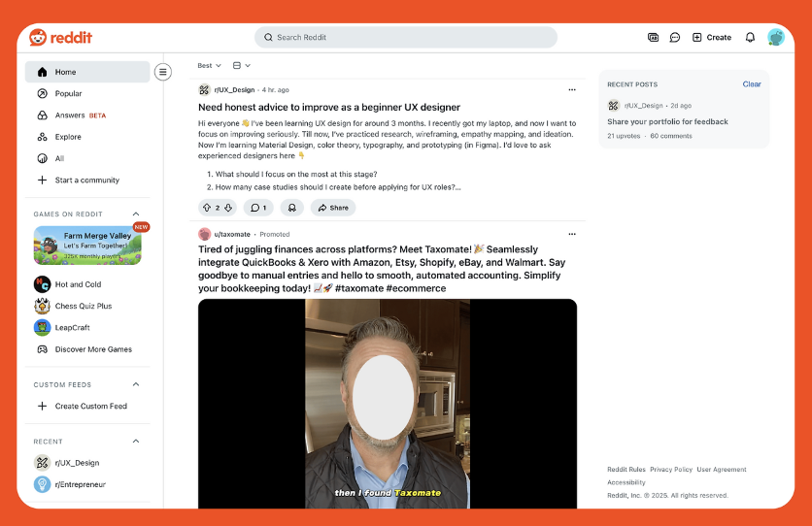The height and width of the screenshot is (526, 812).
Task: Click '21 upvotes' in Recent Posts
Action: coord(624,136)
